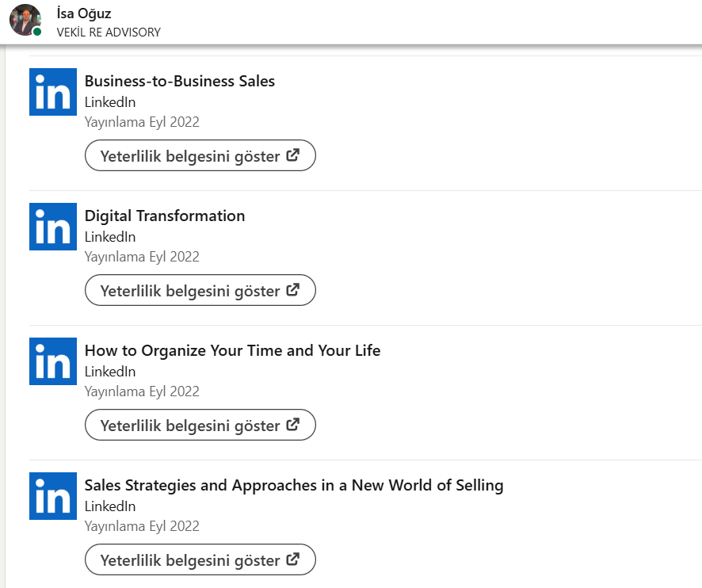
Task: Click LinkedIn logo beside Sales Strategies and Approaches
Action: coord(53,496)
